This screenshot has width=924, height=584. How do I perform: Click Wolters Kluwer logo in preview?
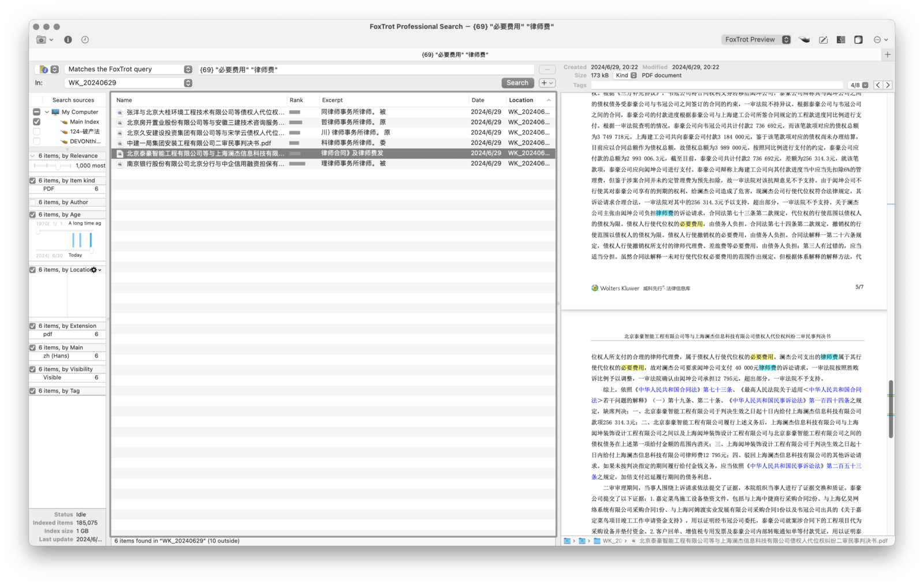tap(615, 288)
